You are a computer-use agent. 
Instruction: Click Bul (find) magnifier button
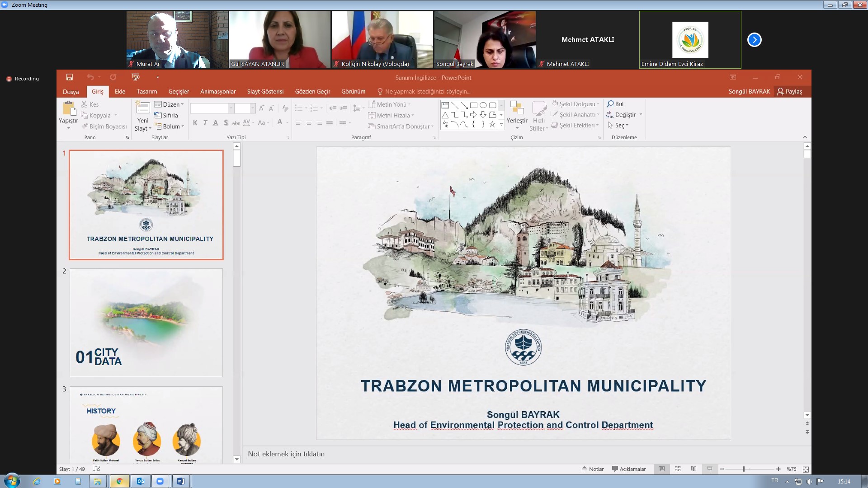tap(615, 104)
